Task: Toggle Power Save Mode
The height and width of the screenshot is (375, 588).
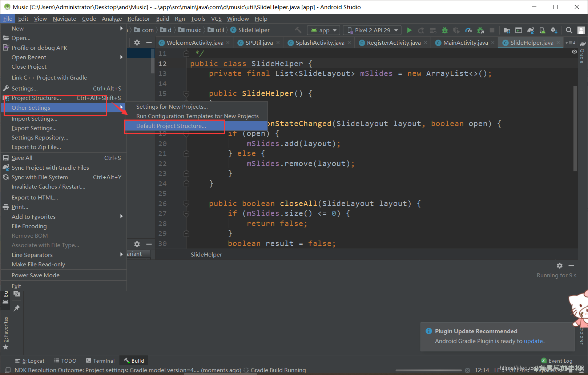Action: (64, 275)
